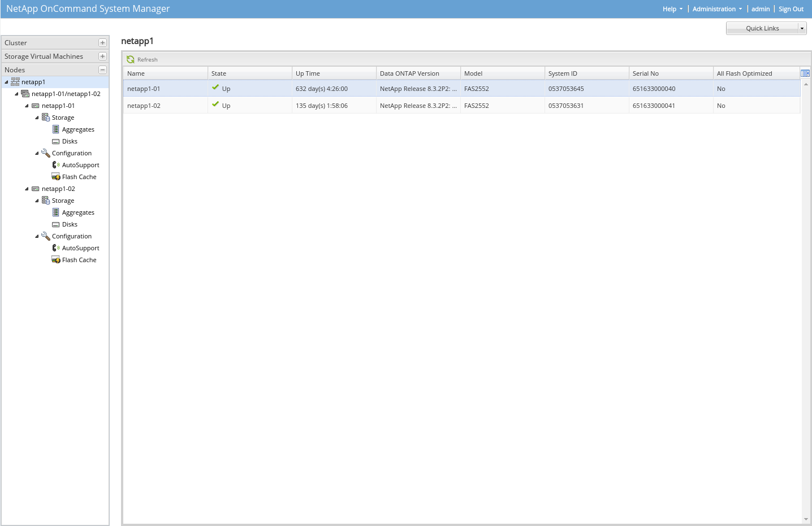Click the table scrollbar up arrow

806,84
